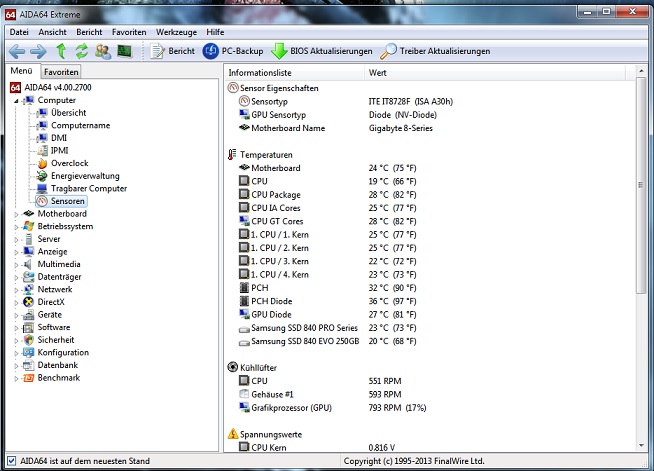
Task: Click the green monitor graph toolbar icon
Action: (126, 51)
